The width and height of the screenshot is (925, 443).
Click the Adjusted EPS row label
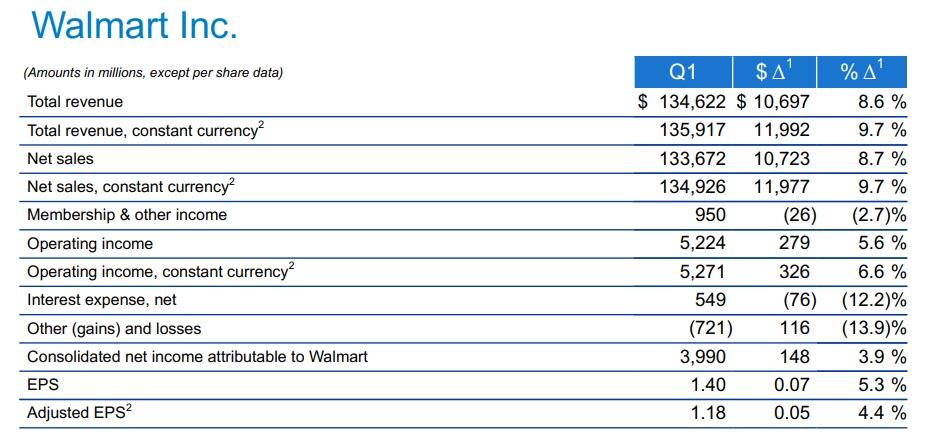coord(78,412)
